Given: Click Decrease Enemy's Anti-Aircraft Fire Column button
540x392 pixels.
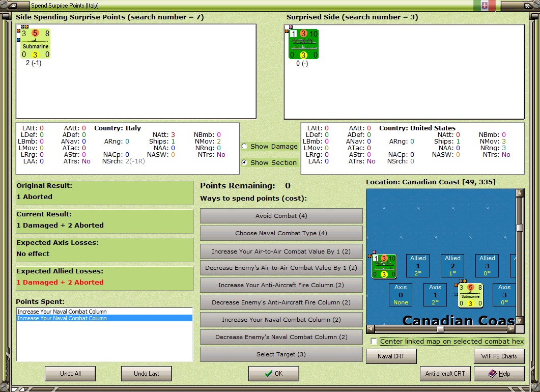Looking at the screenshot, I should tap(281, 302).
